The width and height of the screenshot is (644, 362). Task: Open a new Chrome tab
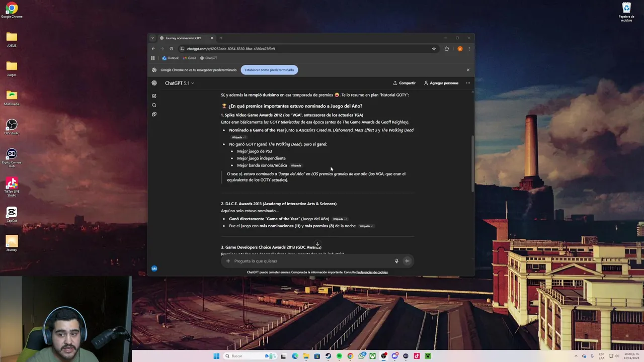pos(221,38)
